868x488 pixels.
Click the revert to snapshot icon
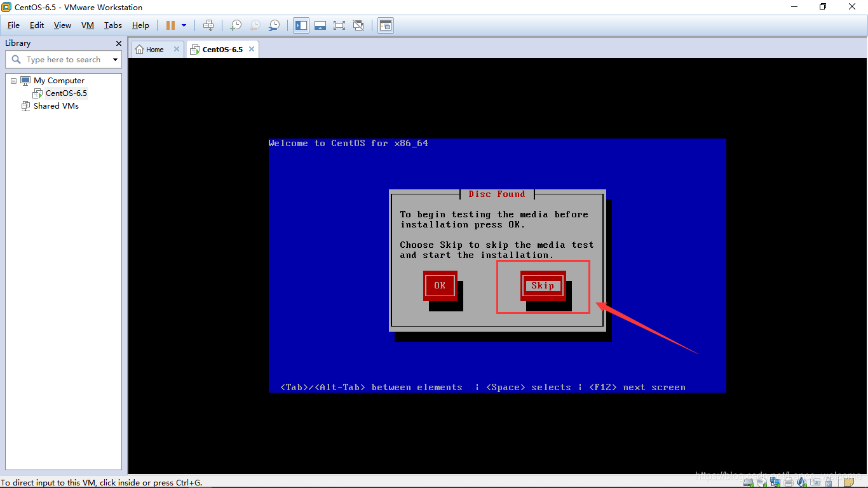click(x=255, y=25)
